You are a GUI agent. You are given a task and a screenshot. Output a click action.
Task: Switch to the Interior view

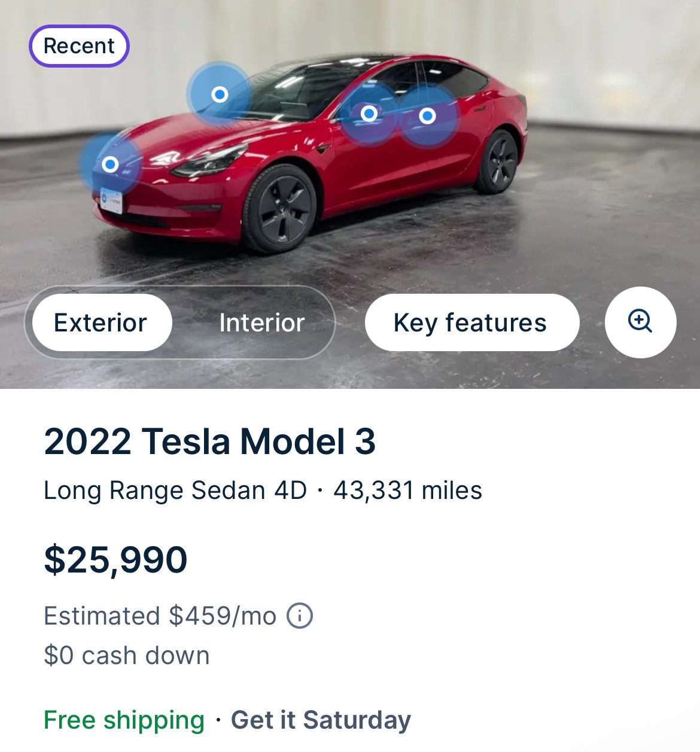[x=261, y=322]
